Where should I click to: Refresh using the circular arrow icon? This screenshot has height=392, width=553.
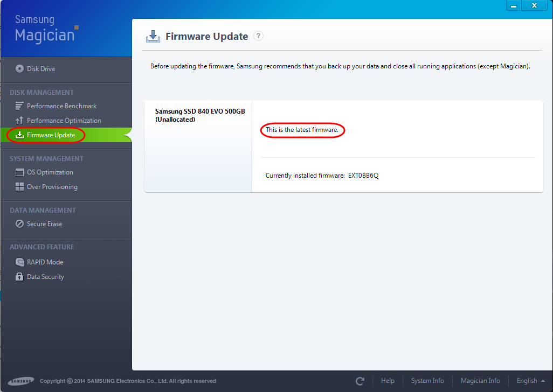(x=360, y=381)
